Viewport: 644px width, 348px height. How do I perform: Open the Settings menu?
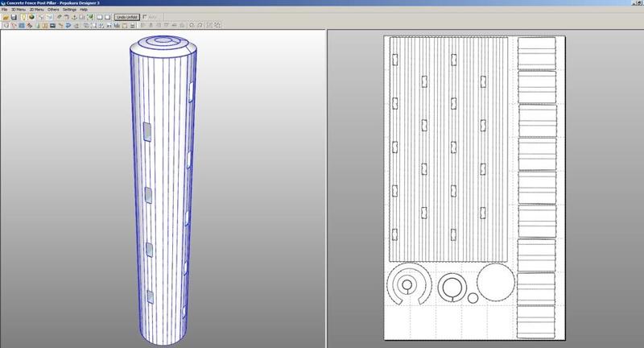[69, 10]
